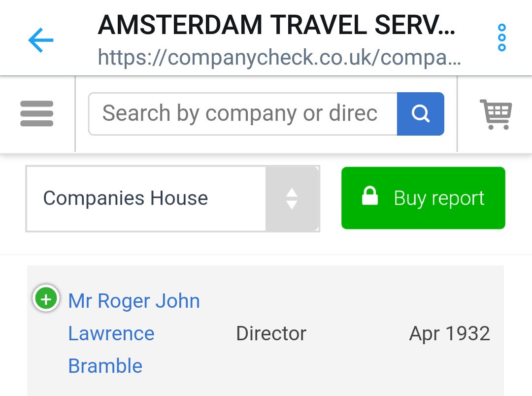Click the Lawrence link text
532x396 pixels.
111,333
